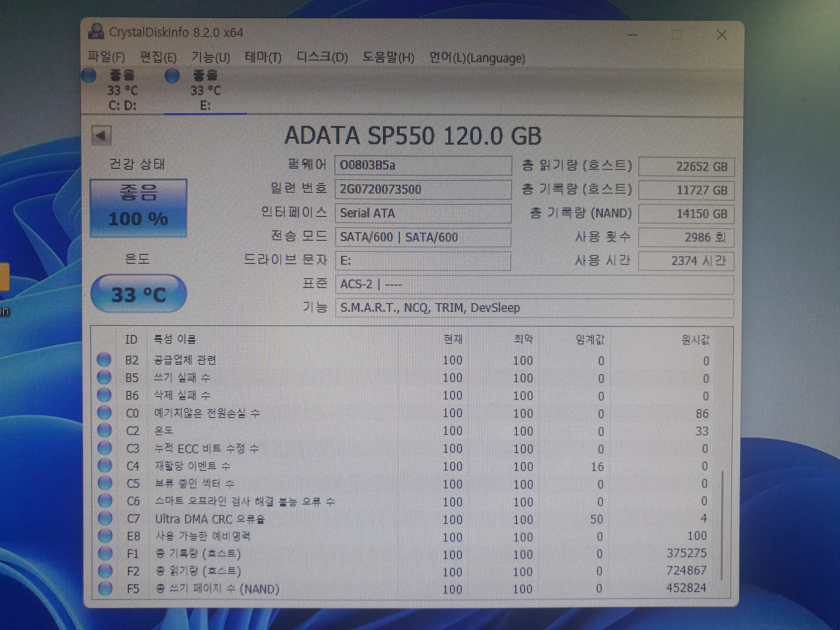Click the standard field ACS-2
Image resolution: width=840 pixels, height=630 pixels.
tap(534, 284)
